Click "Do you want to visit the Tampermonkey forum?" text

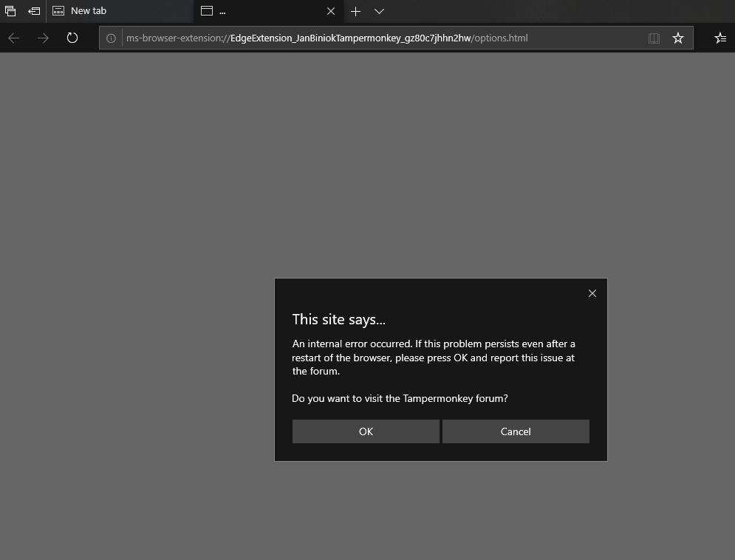coord(400,398)
